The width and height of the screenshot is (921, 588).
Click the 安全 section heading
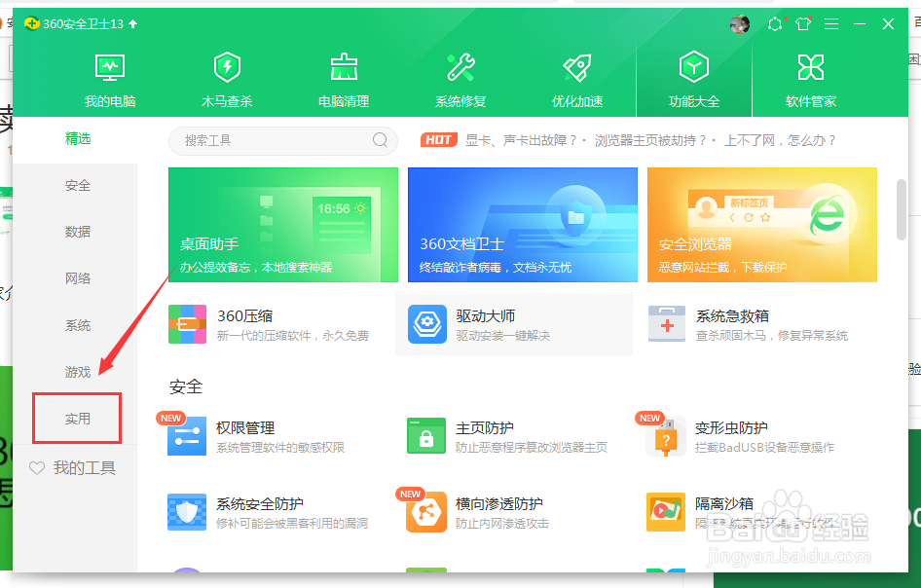pyautogui.click(x=186, y=387)
